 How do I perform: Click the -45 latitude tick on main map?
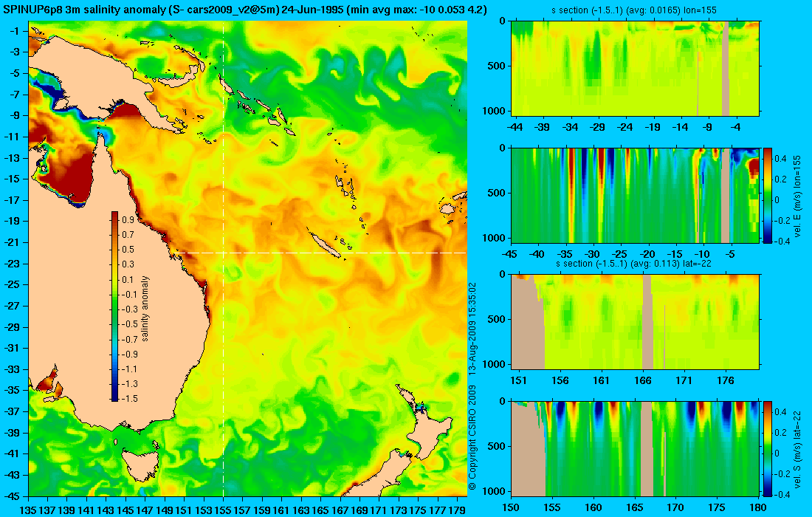[12, 496]
